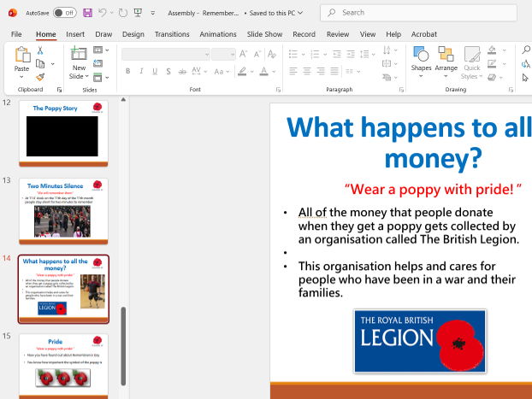
Task: Click Text Direction icon
Action: pos(387,50)
